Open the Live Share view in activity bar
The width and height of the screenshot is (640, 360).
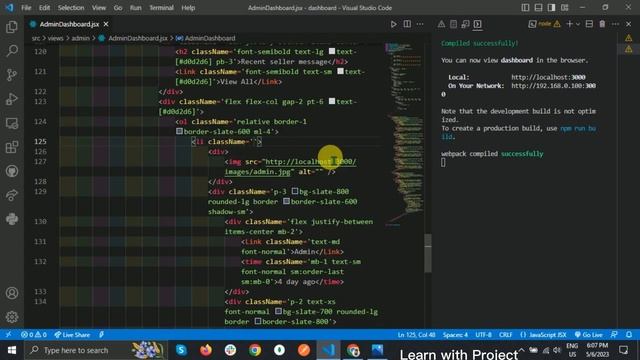point(12,195)
